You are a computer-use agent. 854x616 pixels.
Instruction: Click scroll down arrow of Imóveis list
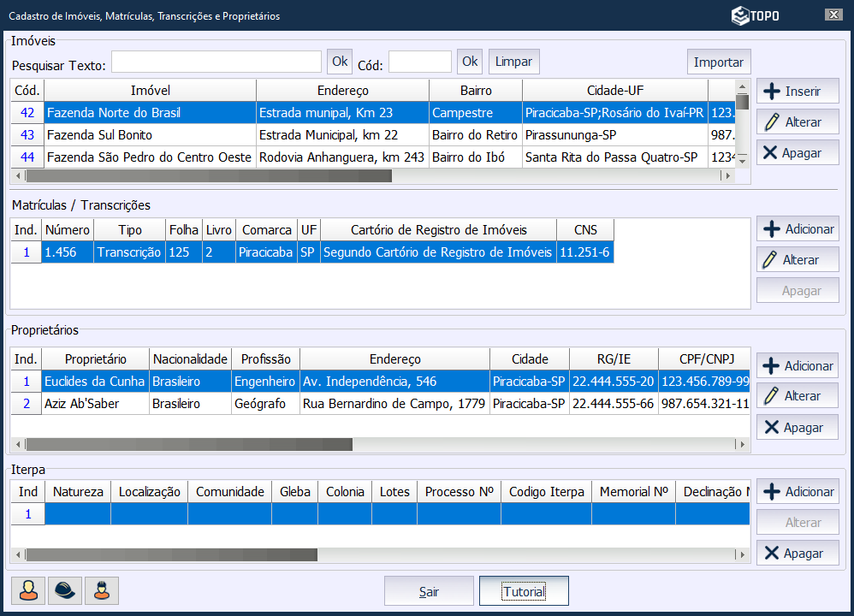(743, 160)
